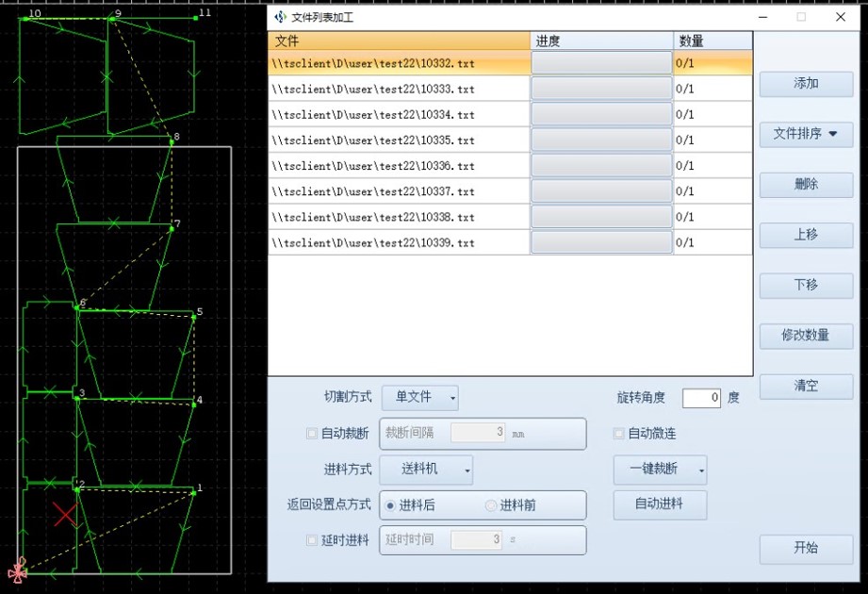
Task: Click the 添加 button
Action: 806,84
